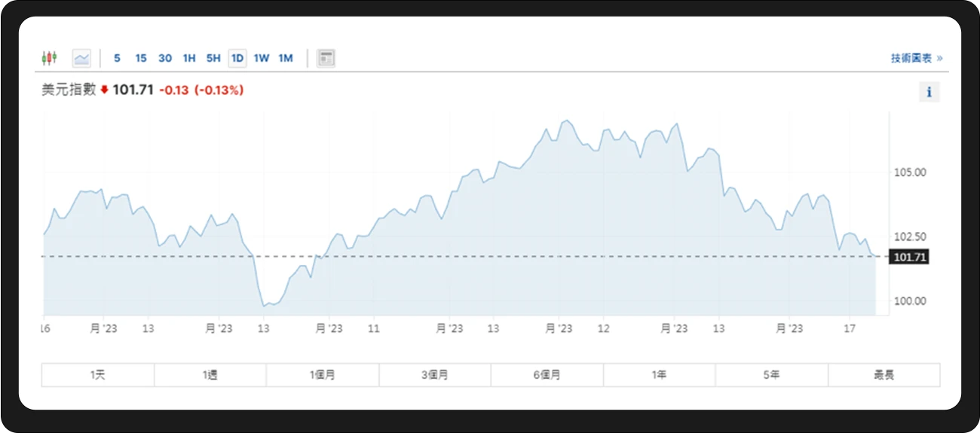980x433 pixels.
Task: Set interval to 5 minutes
Action: click(117, 58)
